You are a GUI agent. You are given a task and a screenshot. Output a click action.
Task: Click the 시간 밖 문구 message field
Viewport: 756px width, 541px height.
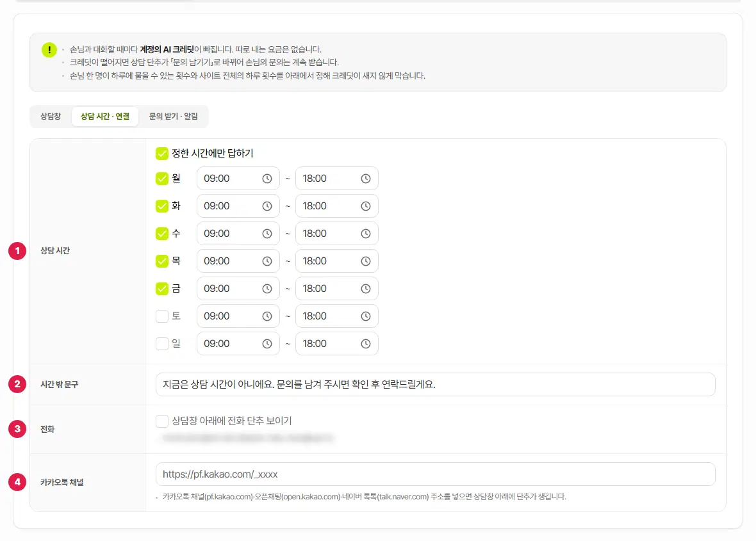point(436,384)
